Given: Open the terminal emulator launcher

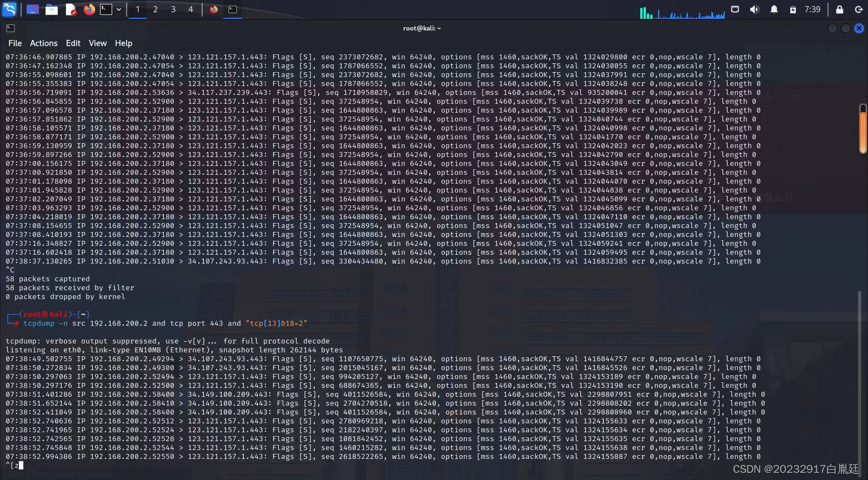Looking at the screenshot, I should [x=106, y=9].
